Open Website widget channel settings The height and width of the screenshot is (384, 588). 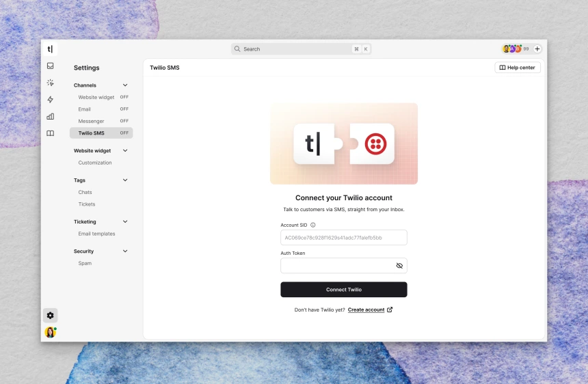pos(101,97)
